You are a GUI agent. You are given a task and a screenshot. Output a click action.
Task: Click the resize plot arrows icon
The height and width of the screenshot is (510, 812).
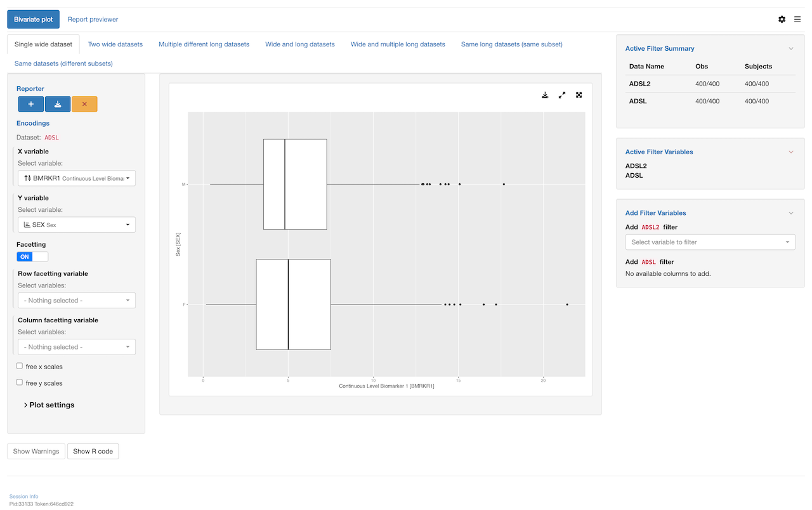[x=562, y=95]
